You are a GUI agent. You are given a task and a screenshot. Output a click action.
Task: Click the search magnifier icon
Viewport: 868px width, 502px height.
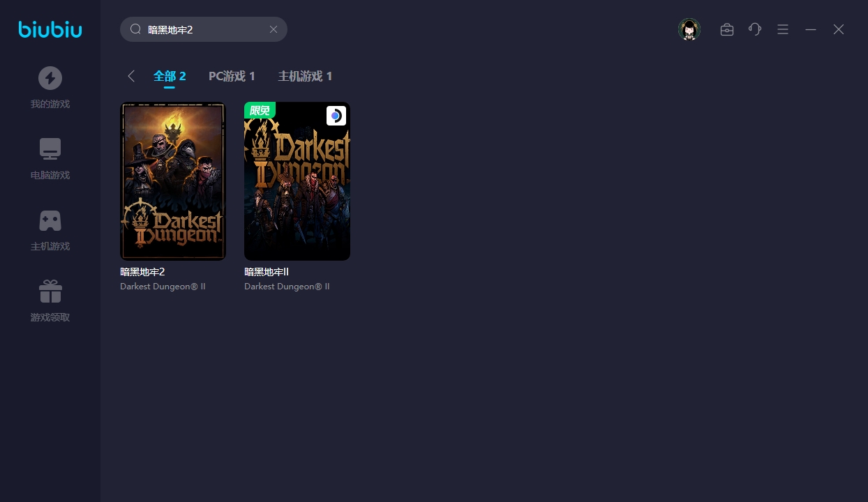(136, 29)
